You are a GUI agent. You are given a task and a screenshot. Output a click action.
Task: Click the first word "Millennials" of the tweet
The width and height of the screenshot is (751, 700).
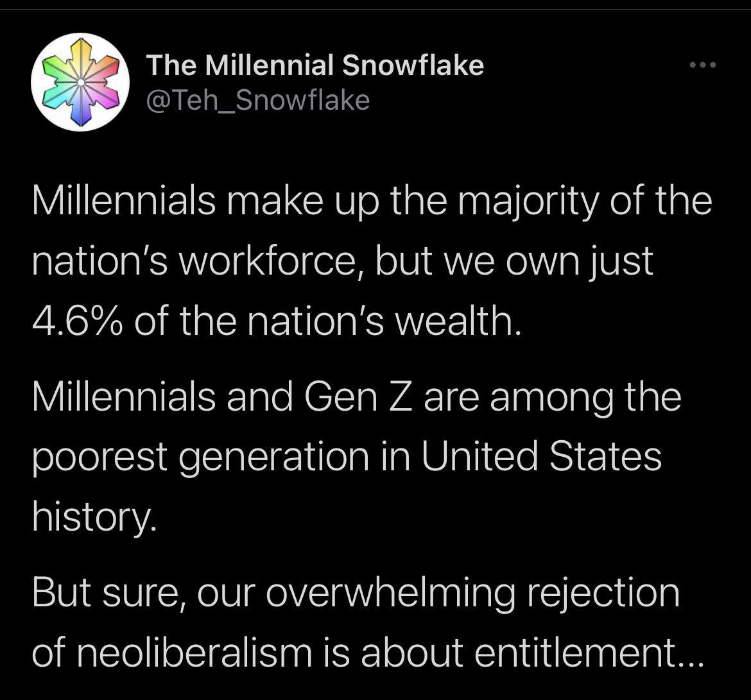124,200
